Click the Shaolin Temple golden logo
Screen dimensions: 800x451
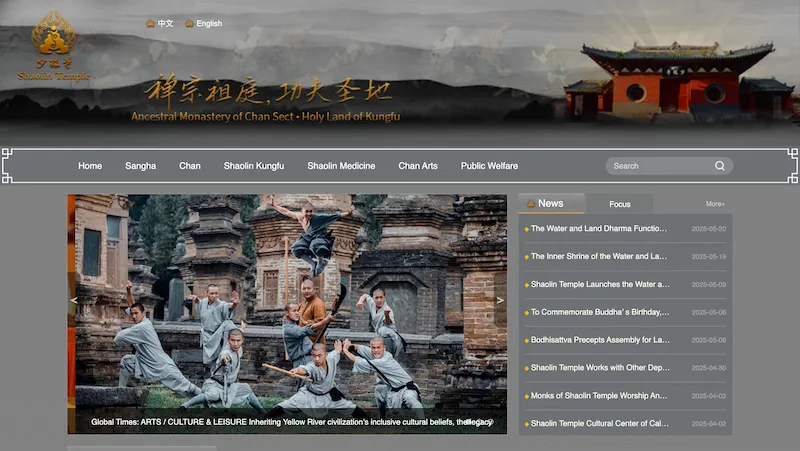[x=54, y=46]
